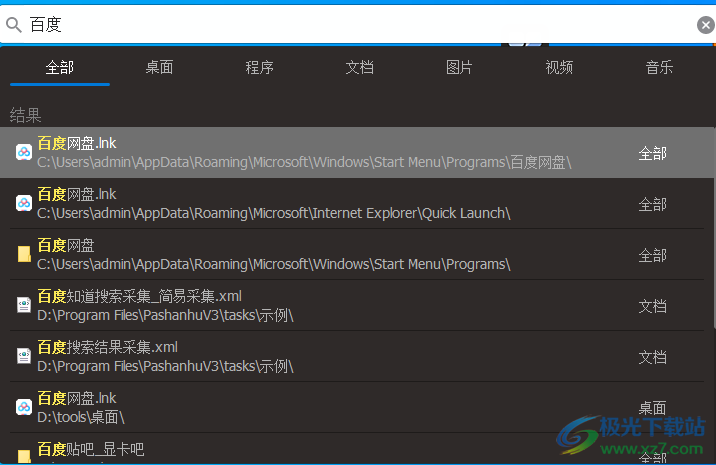Click the 结果 section heading
716x465 pixels.
(26, 115)
